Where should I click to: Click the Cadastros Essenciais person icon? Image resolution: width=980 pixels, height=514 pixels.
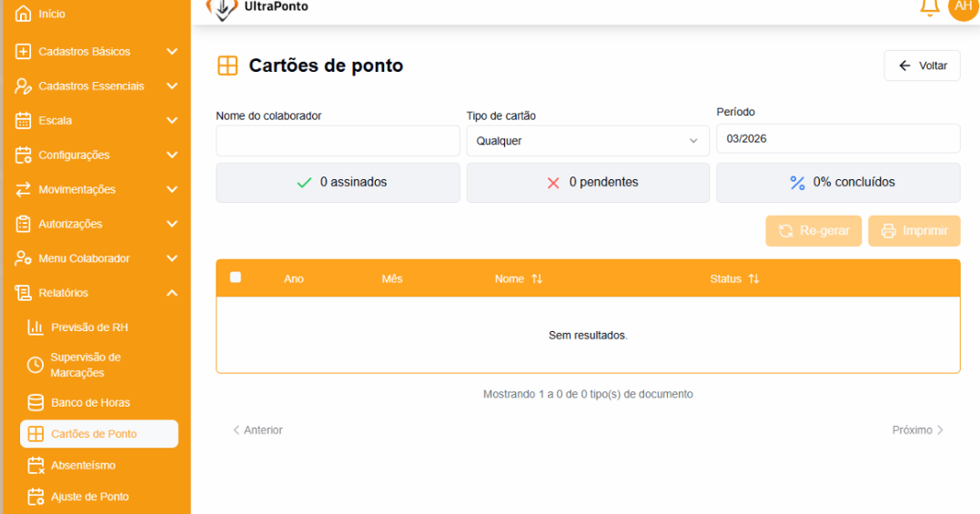click(23, 86)
